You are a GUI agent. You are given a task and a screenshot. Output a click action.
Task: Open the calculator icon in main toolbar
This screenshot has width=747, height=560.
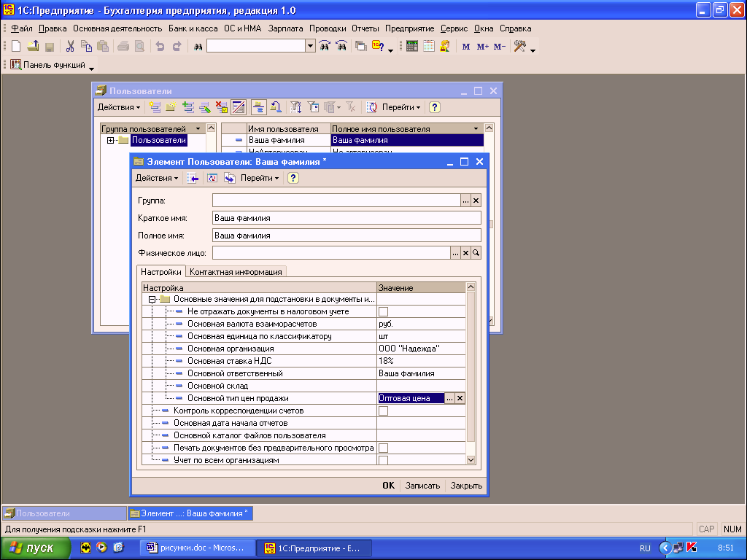412,46
